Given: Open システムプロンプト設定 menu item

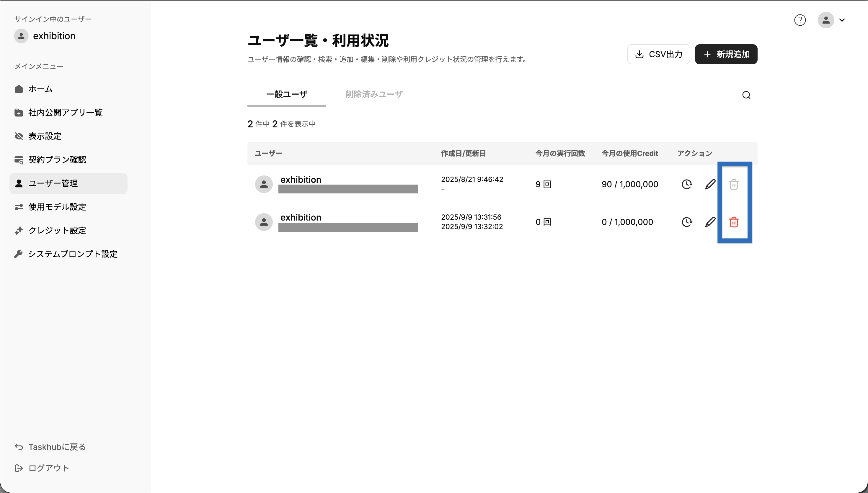Looking at the screenshot, I should (x=73, y=254).
